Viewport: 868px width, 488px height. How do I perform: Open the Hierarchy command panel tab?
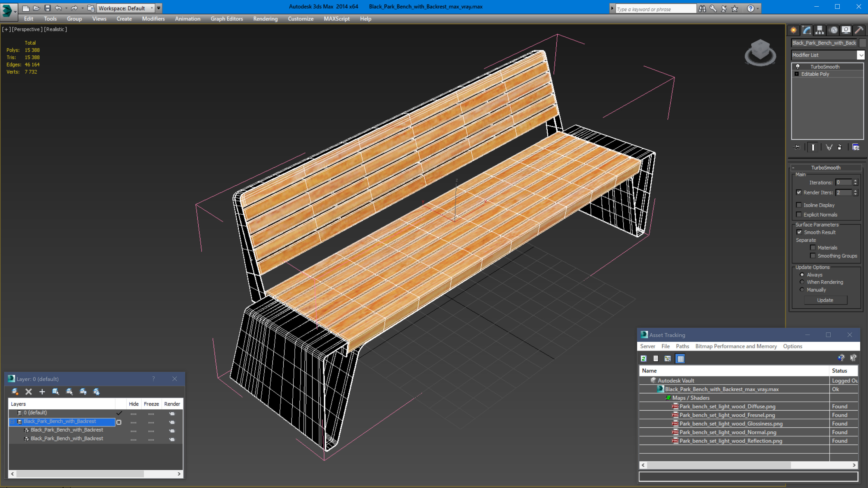tap(819, 30)
